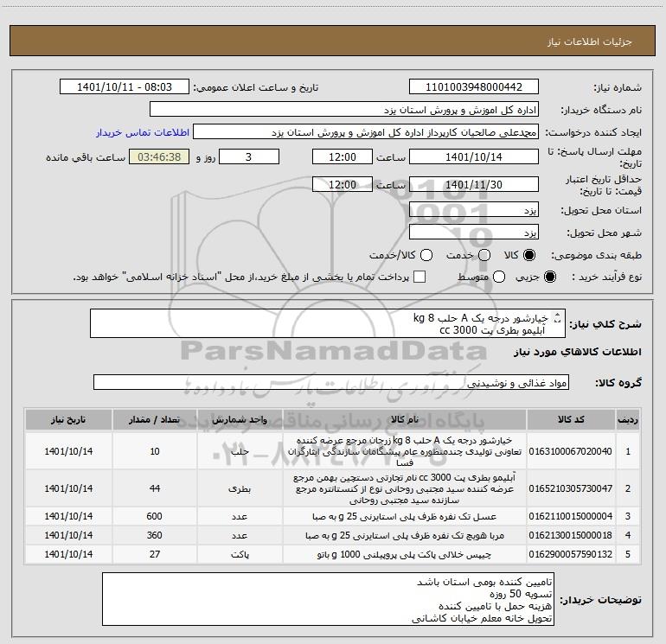Click product code 0165210305730047
This screenshot has width=666, height=644.
[x=571, y=488]
